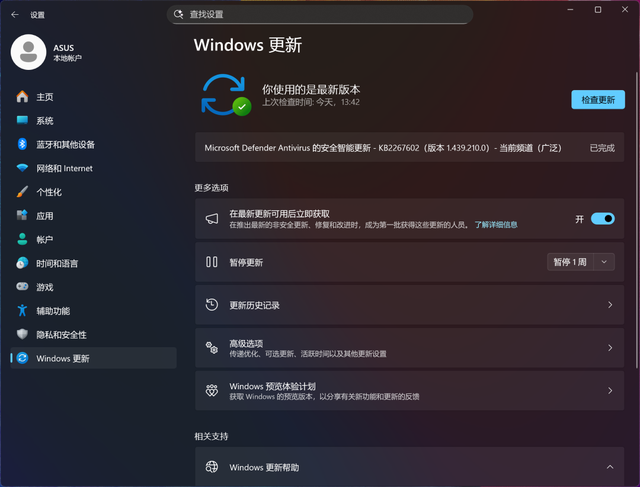Click the Accounts person icon
The image size is (640, 487).
[22, 239]
